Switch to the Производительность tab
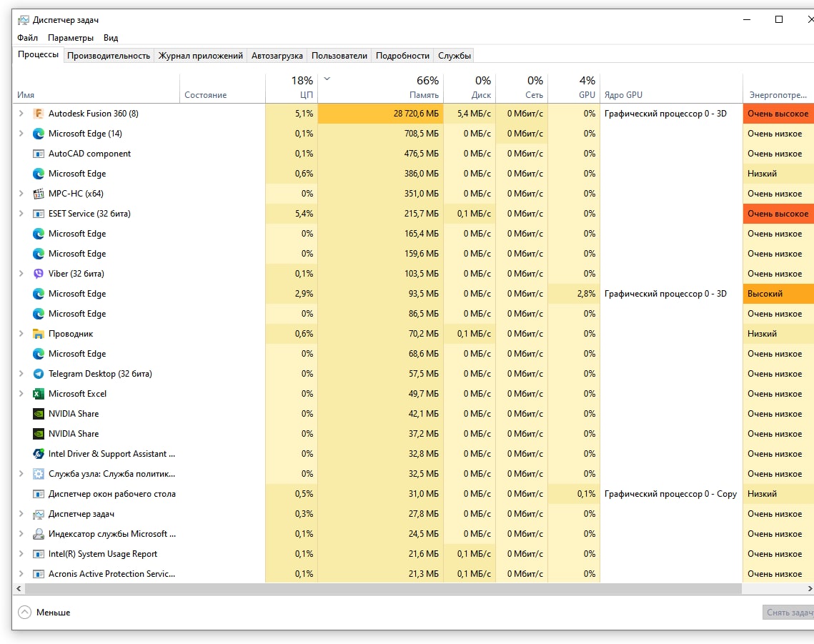 pyautogui.click(x=109, y=56)
